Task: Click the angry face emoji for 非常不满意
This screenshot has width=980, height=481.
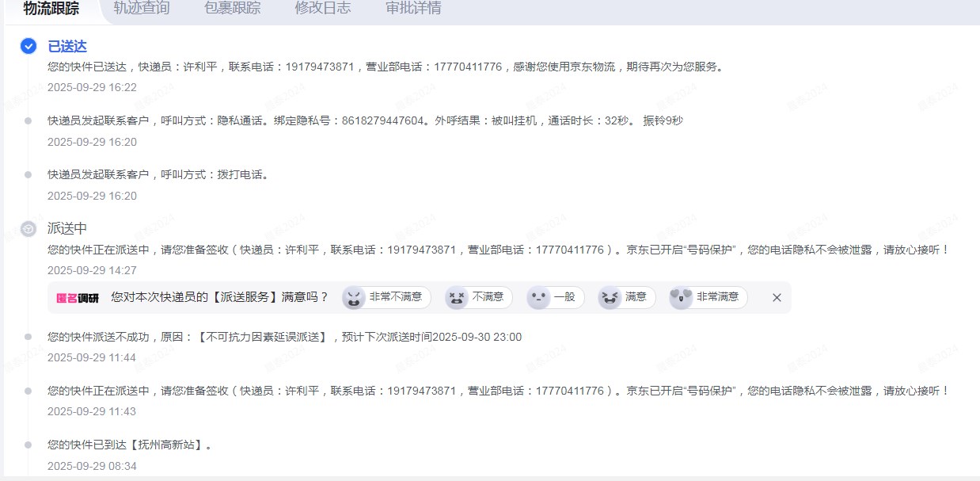Action: pyautogui.click(x=354, y=297)
